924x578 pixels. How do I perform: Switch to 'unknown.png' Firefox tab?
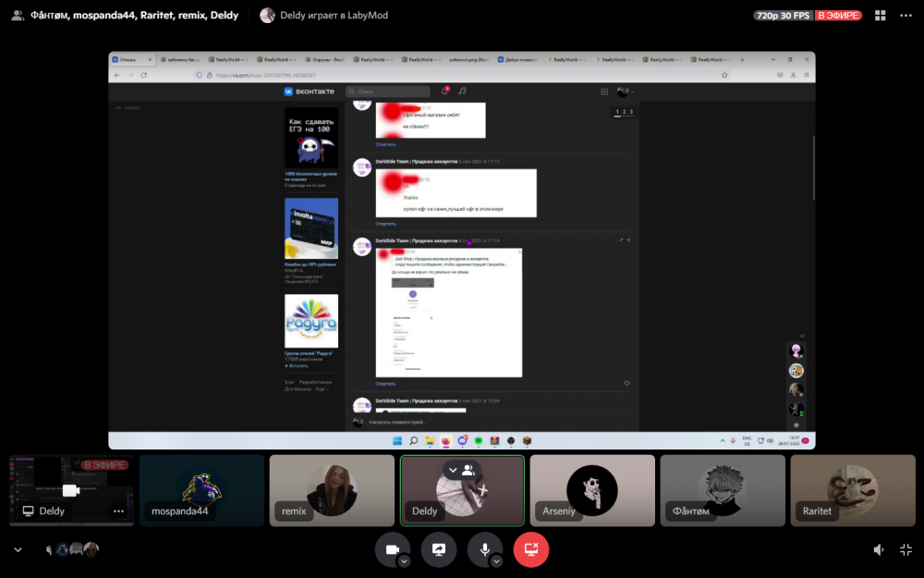[468, 59]
